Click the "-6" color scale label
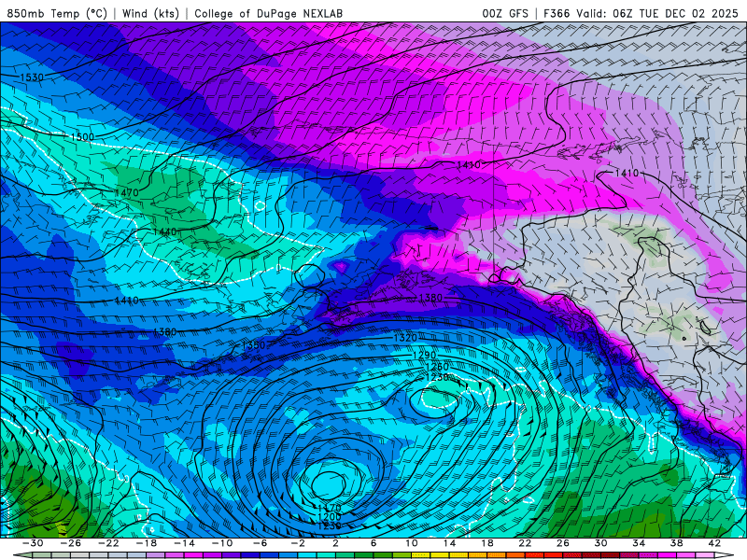Image resolution: width=747 pixels, height=560 pixels. click(x=260, y=543)
